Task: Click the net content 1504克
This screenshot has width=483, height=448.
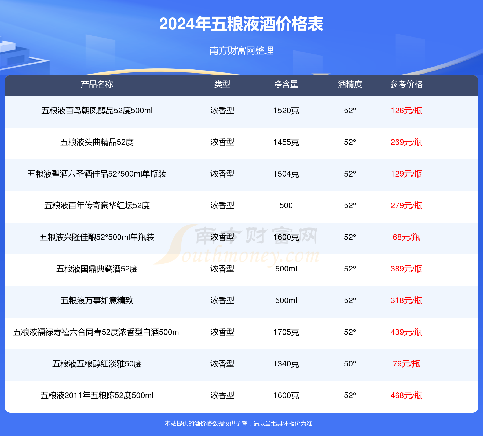Action: coord(286,174)
